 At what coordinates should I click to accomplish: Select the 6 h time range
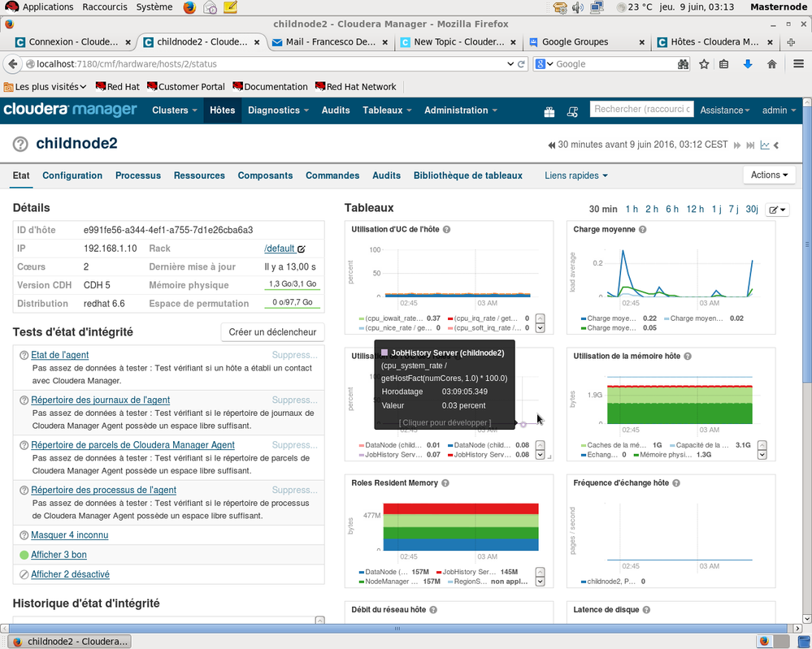(671, 210)
